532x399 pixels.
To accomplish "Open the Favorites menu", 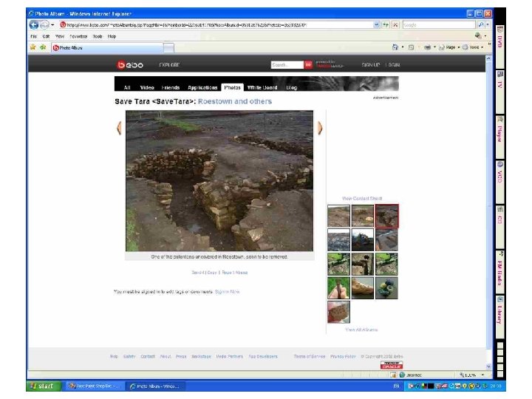I will [x=78, y=36].
